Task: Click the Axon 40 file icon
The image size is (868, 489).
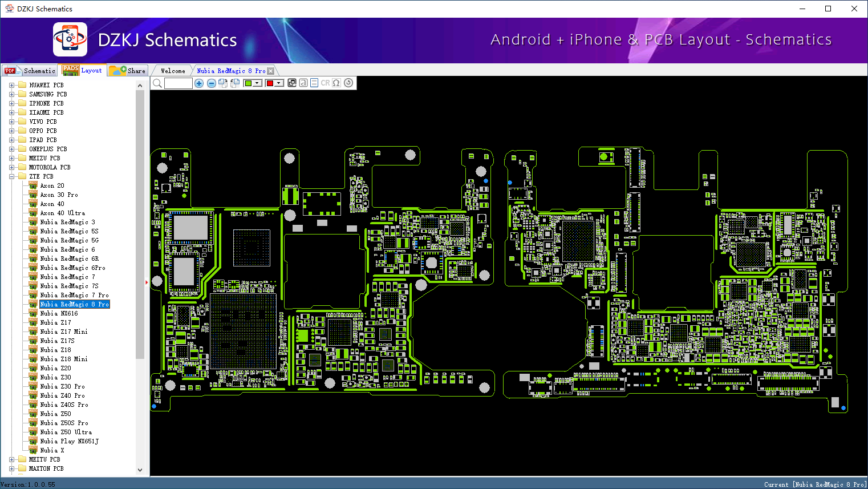Action: click(33, 204)
